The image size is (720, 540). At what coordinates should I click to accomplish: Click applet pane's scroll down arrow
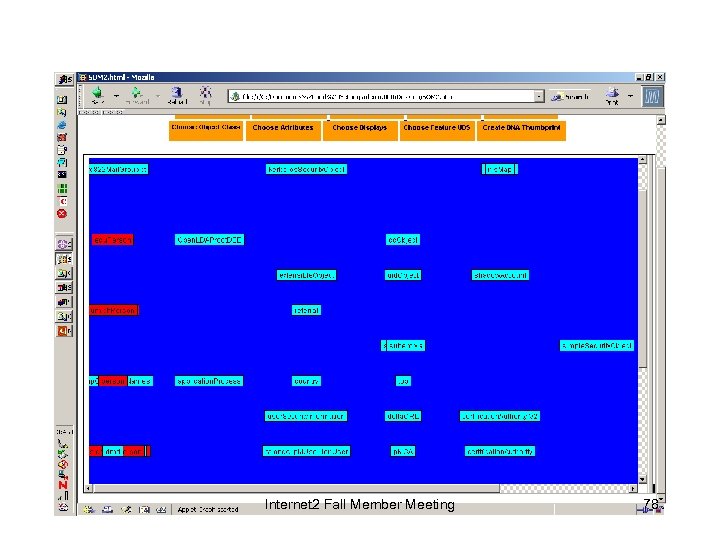[x=642, y=479]
